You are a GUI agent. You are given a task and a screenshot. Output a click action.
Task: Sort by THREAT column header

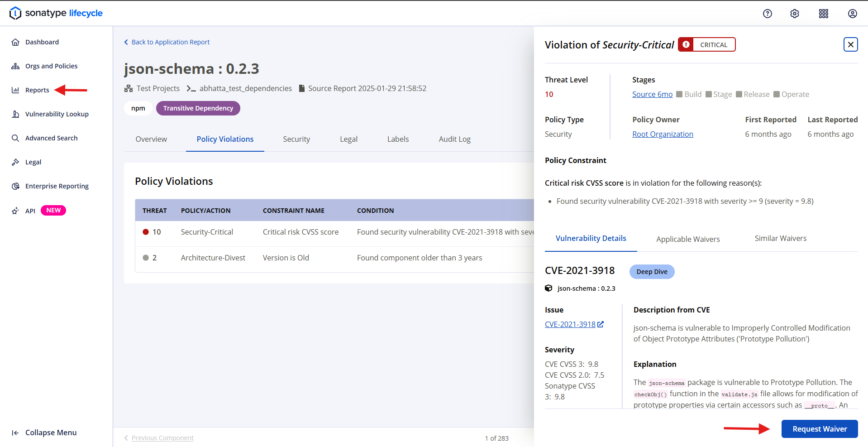coord(155,211)
